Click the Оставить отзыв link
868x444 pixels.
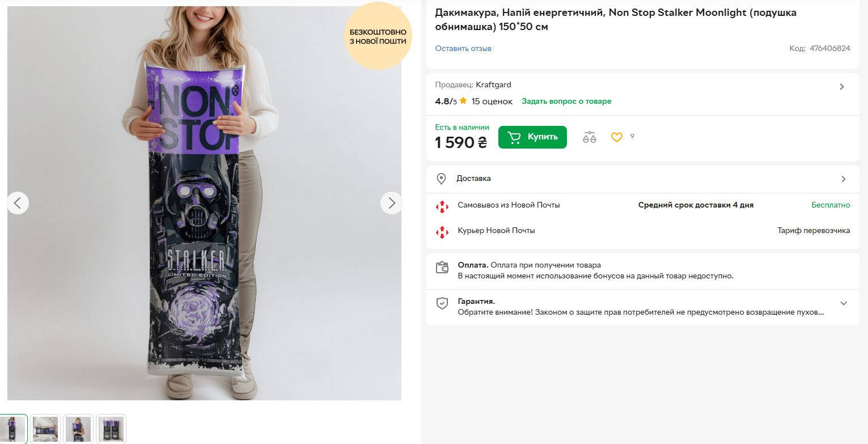tap(463, 49)
